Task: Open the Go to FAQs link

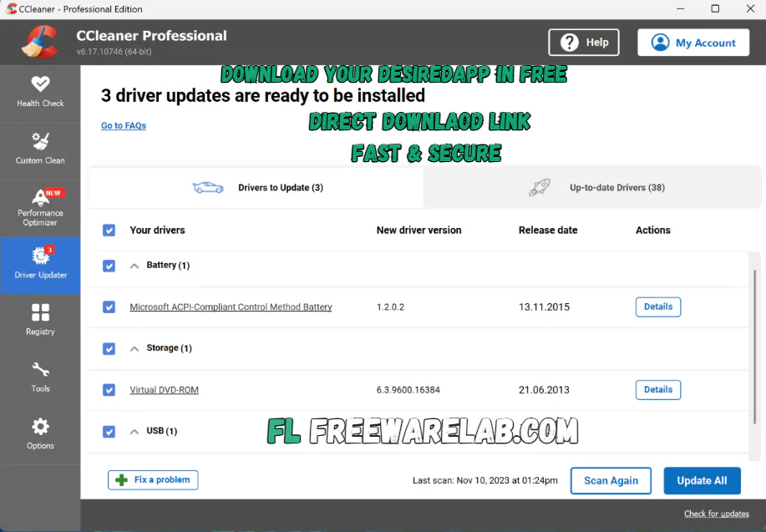Action: (123, 125)
